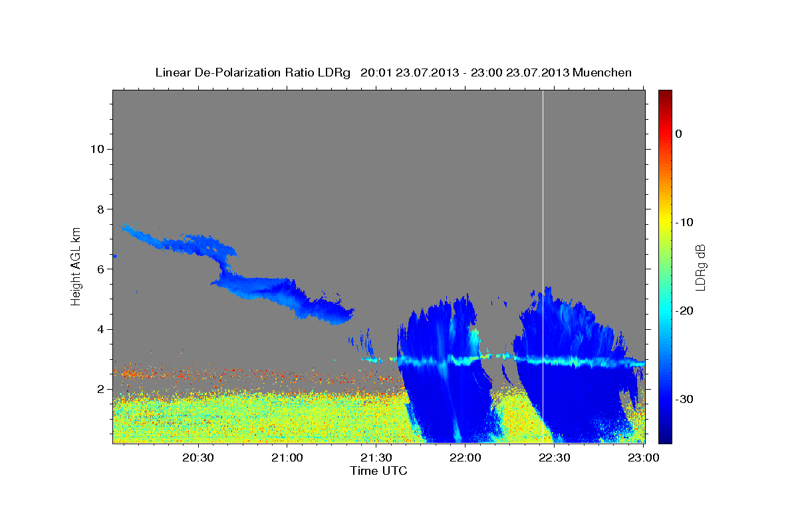Select the "22:00" time axis label
798x532 pixels.
(465, 458)
